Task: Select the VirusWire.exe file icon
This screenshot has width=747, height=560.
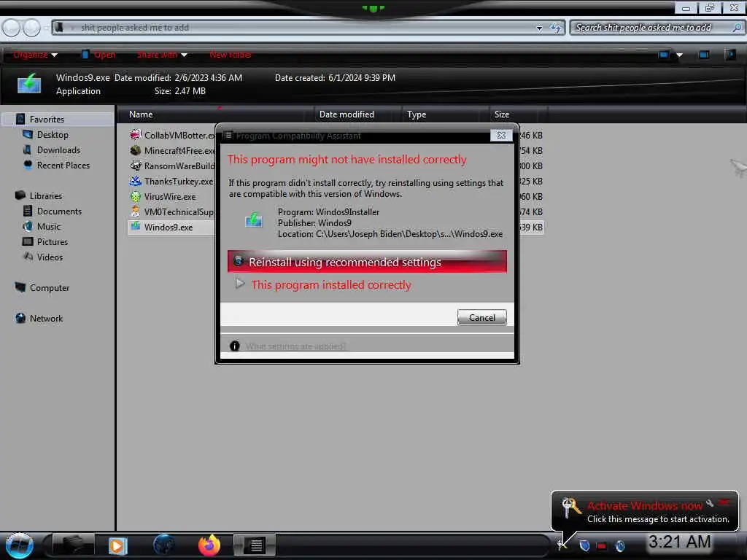Action: click(136, 196)
